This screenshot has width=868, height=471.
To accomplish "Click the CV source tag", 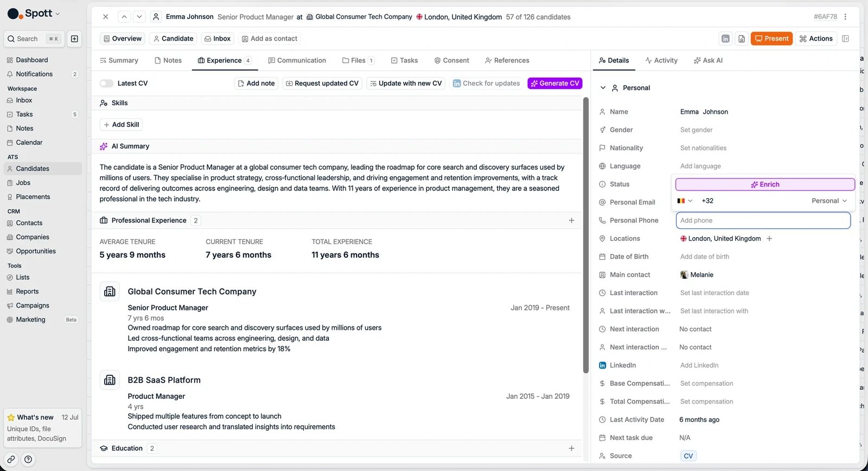I will click(688, 456).
